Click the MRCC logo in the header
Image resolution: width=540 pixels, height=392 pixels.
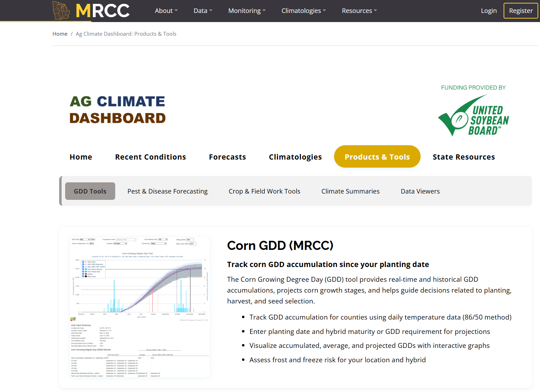click(91, 10)
